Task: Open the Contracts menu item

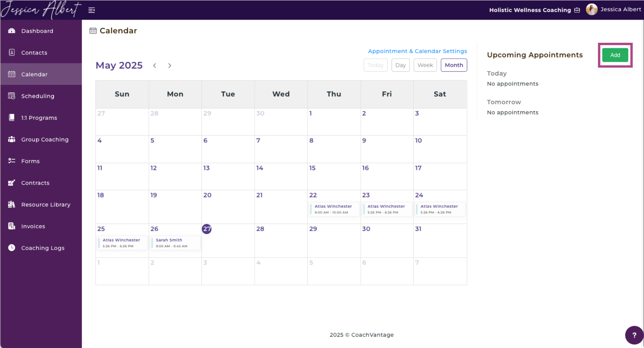Action: [x=35, y=183]
